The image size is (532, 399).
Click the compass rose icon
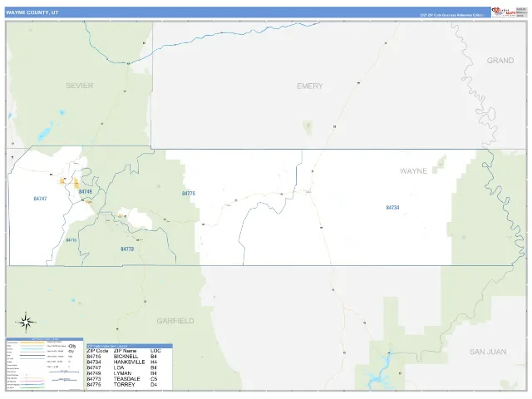tap(26, 322)
